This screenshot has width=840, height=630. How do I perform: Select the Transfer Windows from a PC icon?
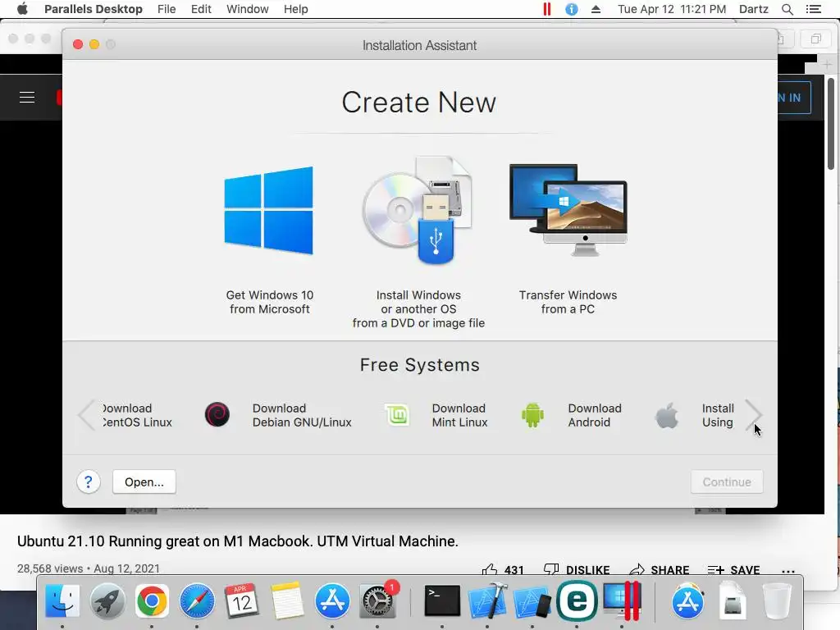[568, 210]
